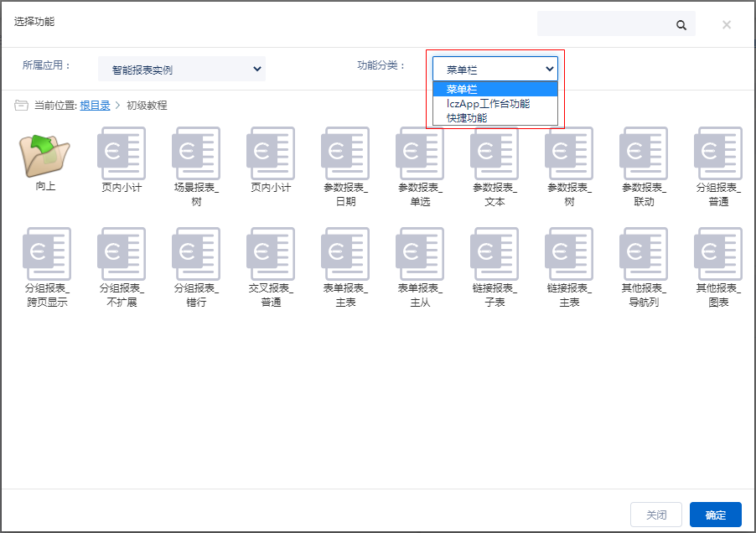Open the 所属应用 dropdown showing 智能报表实例

[181, 70]
